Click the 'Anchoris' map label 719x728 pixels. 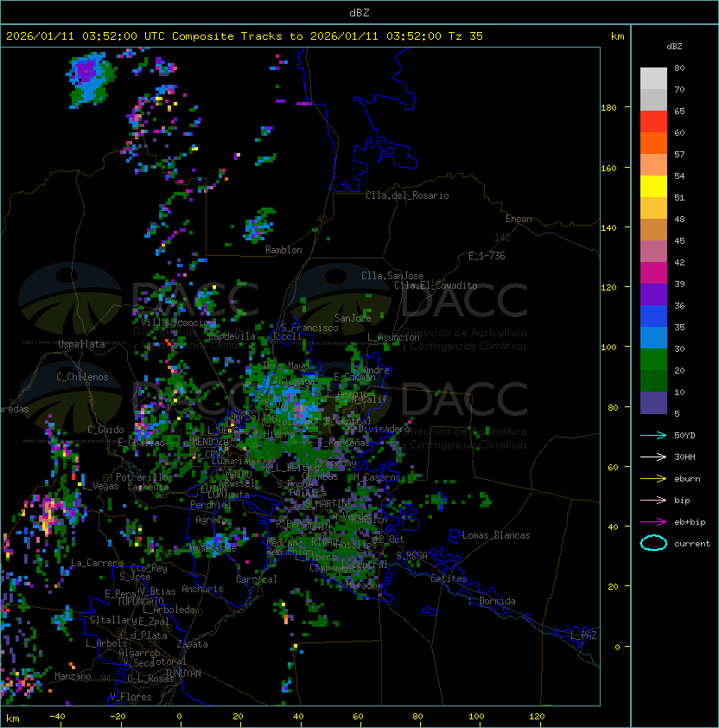click(202, 589)
